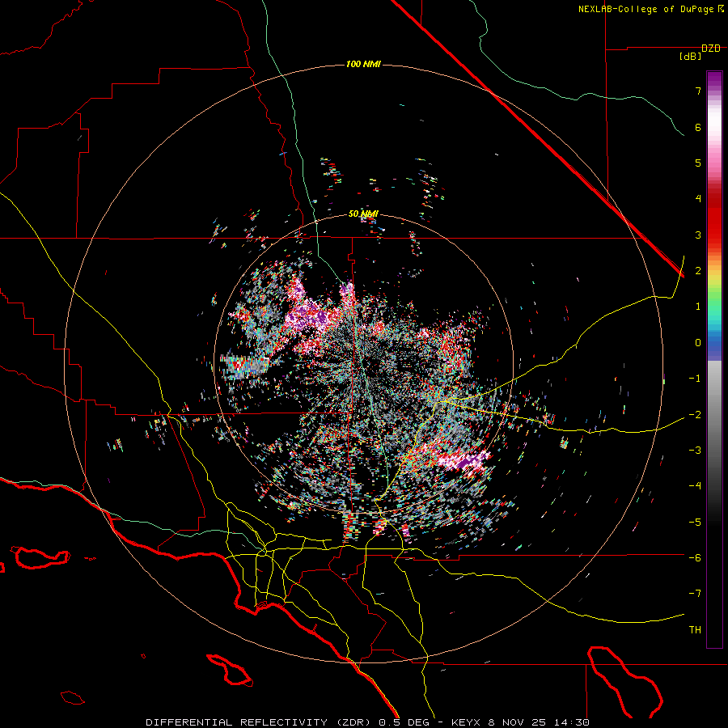
Task: Click the 100 NMI range ring label
Action: 363,64
